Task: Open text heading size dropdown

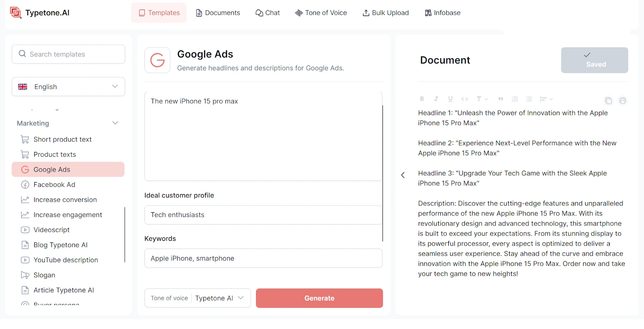Action: (482, 99)
